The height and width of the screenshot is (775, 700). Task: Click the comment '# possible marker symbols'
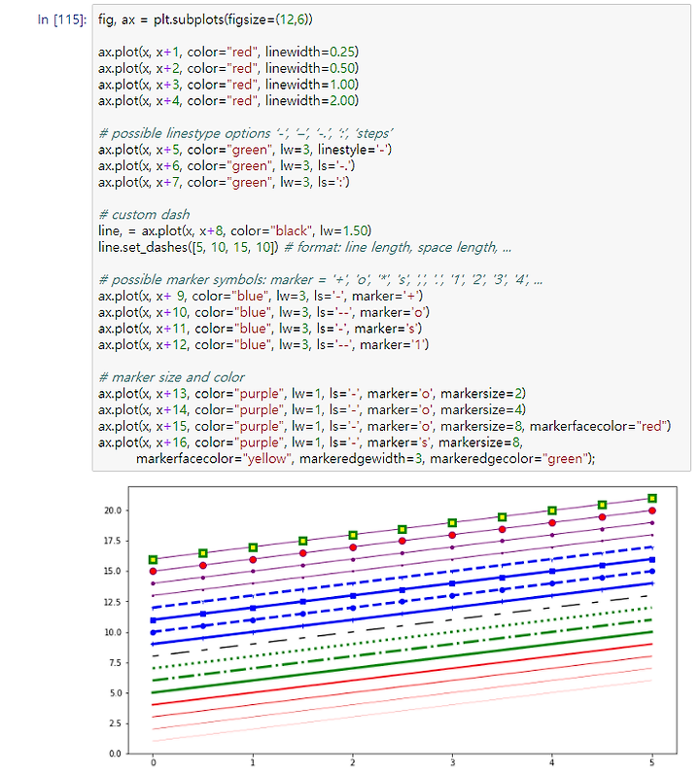tap(183, 280)
